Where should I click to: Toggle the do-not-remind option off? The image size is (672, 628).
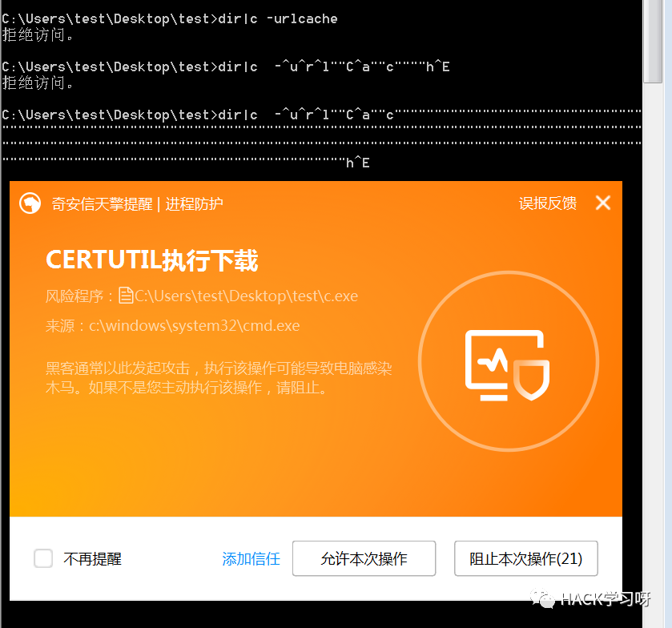[x=43, y=558]
